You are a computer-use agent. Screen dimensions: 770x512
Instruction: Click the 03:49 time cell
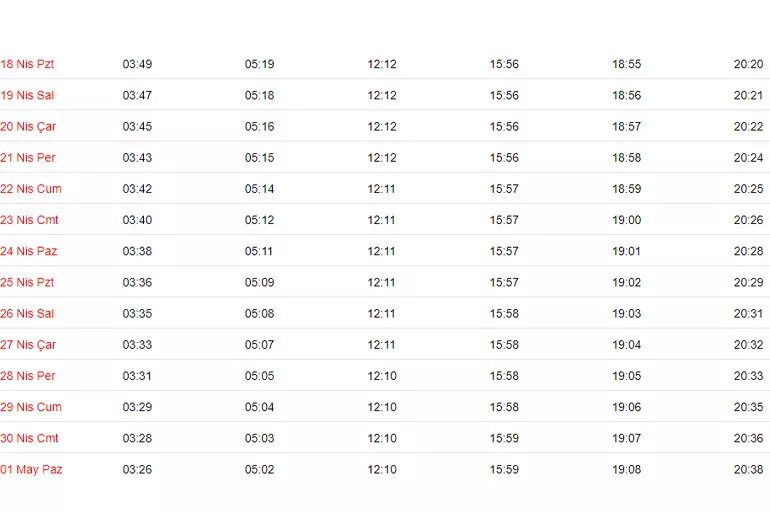pos(137,64)
